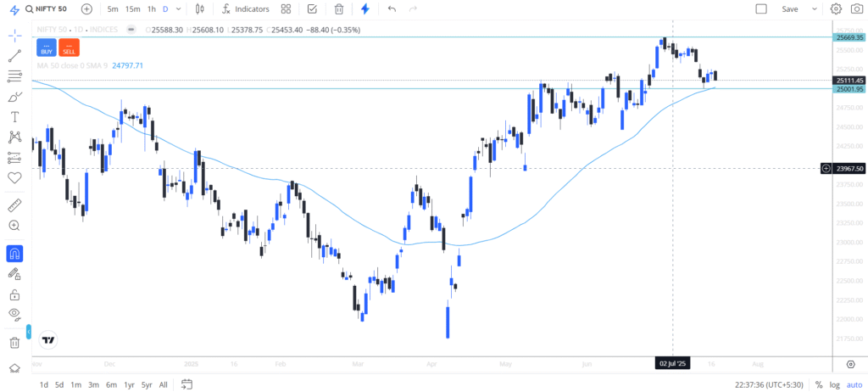Expand the timeframe interval dropdown

click(178, 8)
